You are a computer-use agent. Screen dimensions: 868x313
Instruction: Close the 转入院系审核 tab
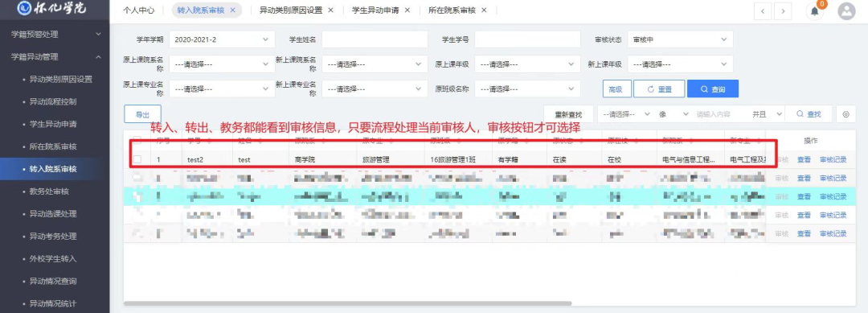point(232,10)
